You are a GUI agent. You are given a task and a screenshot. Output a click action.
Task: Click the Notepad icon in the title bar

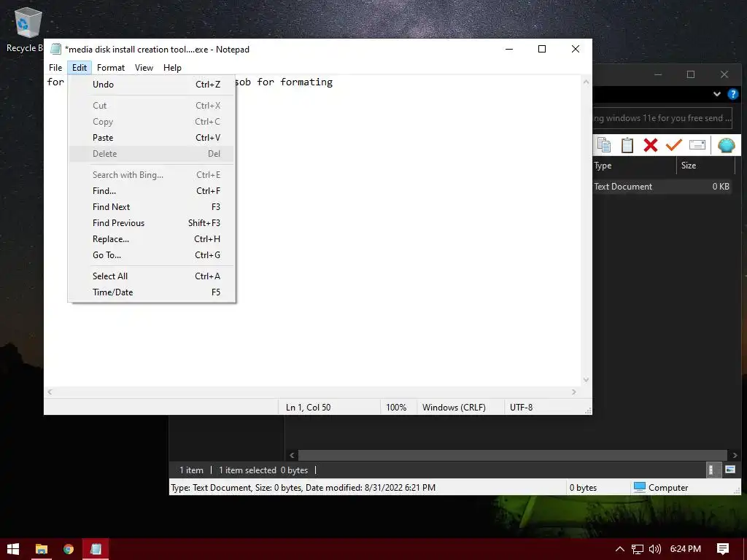point(55,49)
